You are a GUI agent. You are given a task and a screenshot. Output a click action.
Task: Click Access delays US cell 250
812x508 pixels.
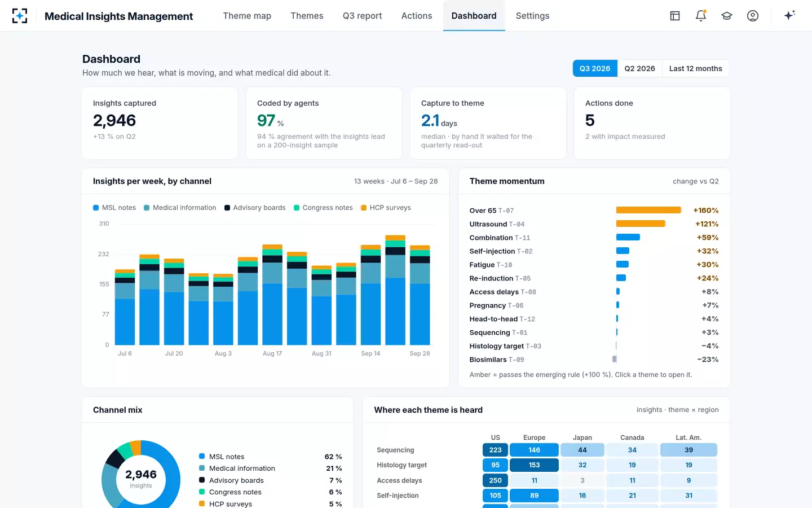(495, 480)
